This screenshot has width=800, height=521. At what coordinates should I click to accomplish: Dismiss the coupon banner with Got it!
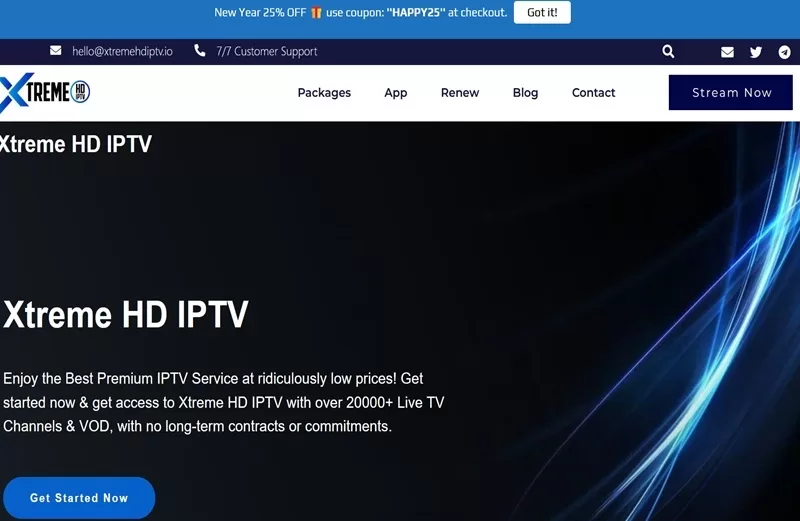(x=542, y=12)
